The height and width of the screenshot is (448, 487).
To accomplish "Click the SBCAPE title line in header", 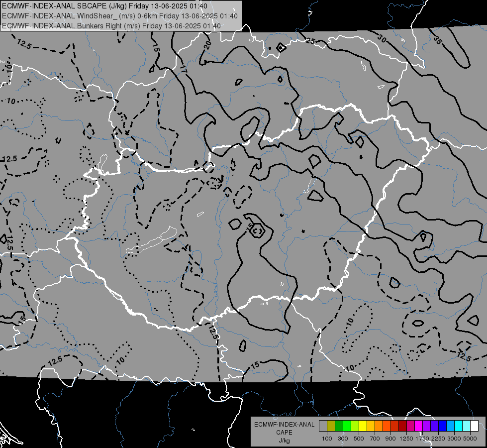I will click(x=104, y=6).
